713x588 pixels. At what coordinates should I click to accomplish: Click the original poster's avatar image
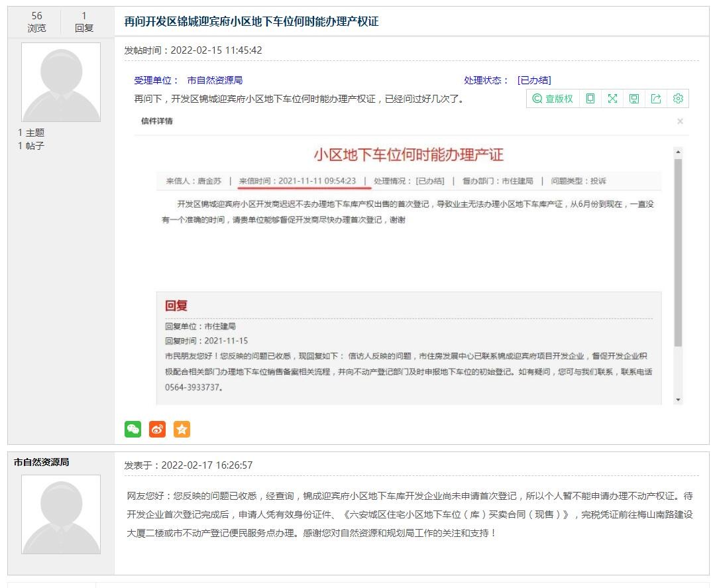61,82
